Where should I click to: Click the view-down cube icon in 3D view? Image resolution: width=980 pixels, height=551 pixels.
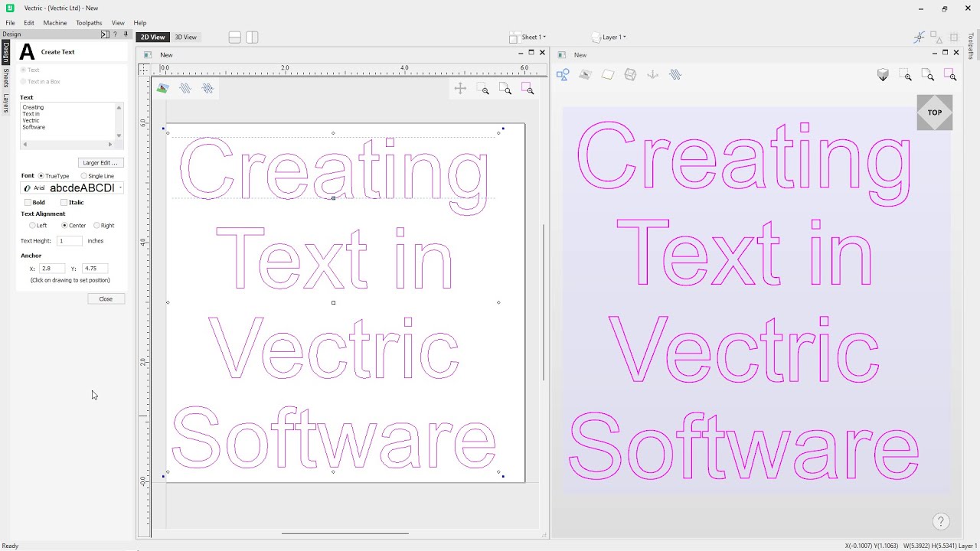pos(883,75)
